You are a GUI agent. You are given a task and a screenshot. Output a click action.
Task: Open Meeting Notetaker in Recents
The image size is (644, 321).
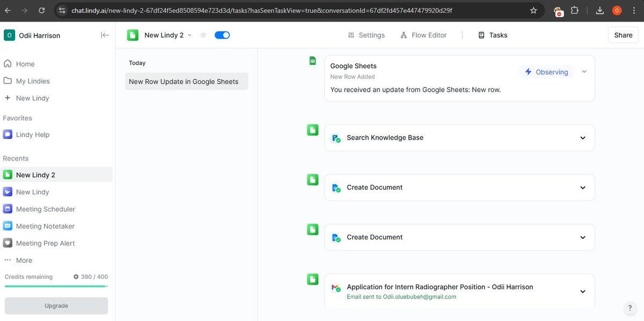pos(45,227)
